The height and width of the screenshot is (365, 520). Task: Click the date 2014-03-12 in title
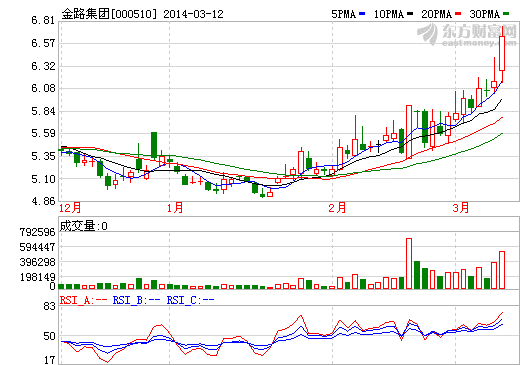[193, 14]
